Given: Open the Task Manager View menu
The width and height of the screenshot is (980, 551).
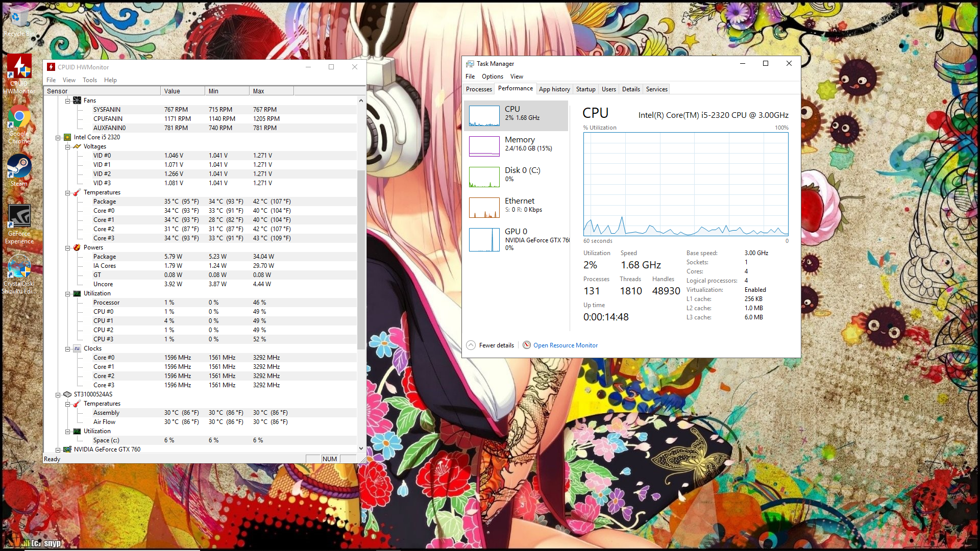Looking at the screenshot, I should click(517, 77).
